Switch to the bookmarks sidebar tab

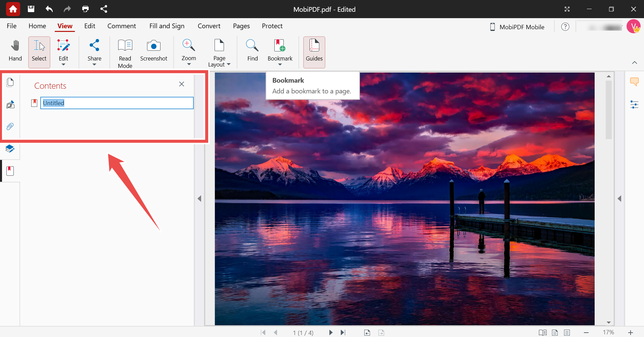coord(10,170)
